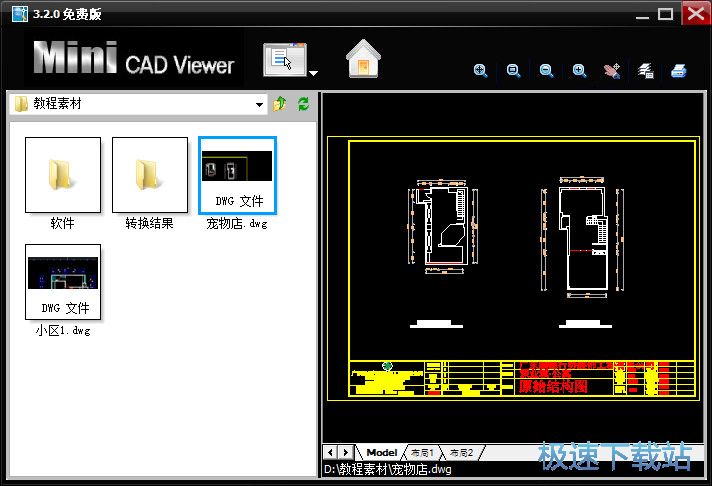Screen dimensions: 712x486
Task: Click the right floor plan drawing
Action: pos(583,237)
